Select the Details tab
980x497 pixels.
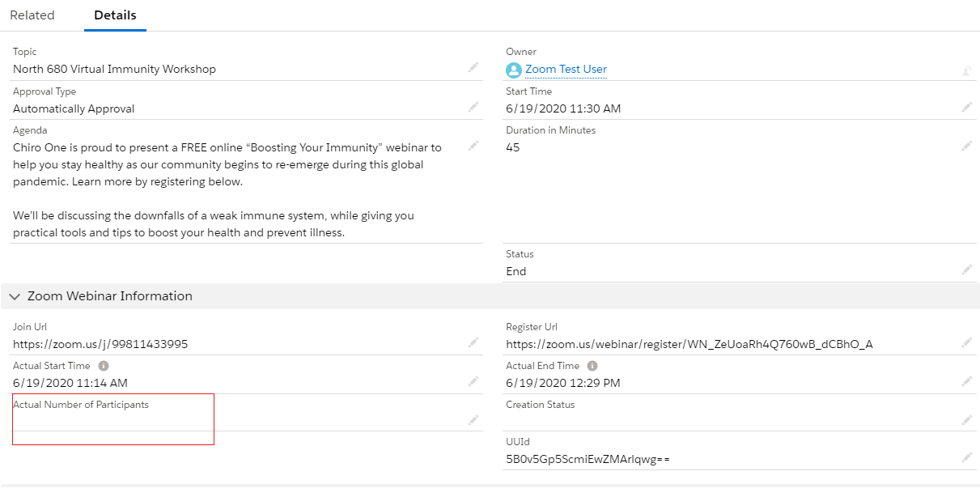(115, 15)
